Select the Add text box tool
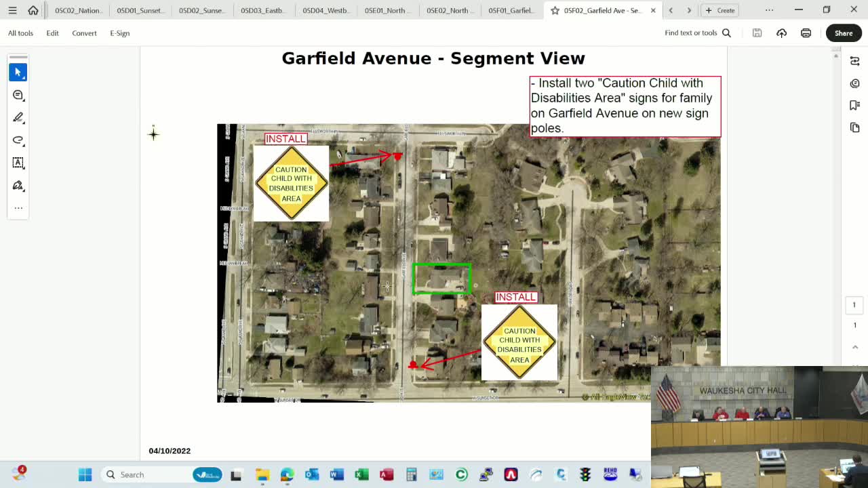 pyautogui.click(x=18, y=163)
